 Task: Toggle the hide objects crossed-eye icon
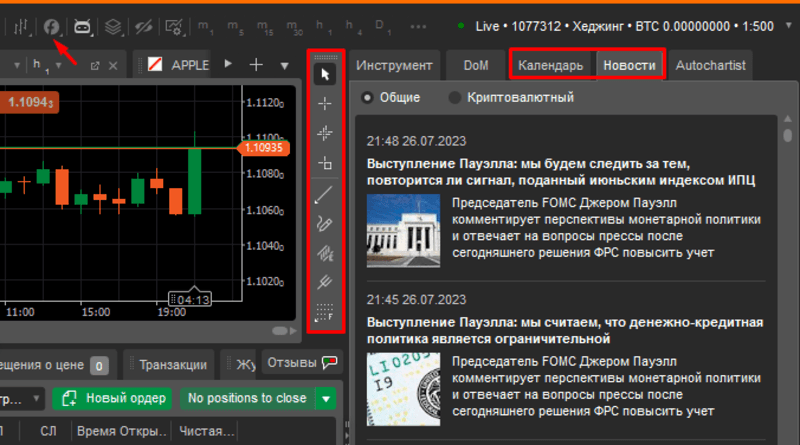pyautogui.click(x=143, y=27)
